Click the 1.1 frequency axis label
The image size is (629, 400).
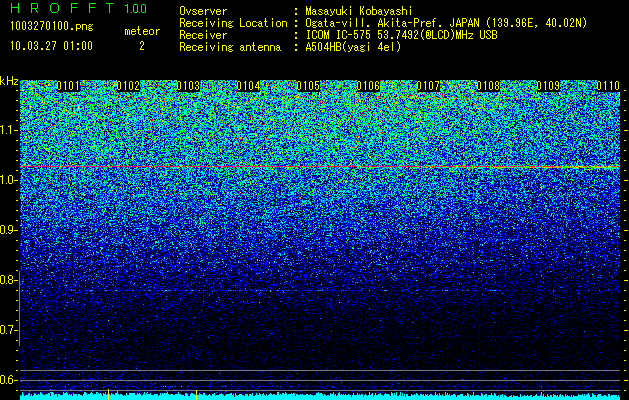9,130
